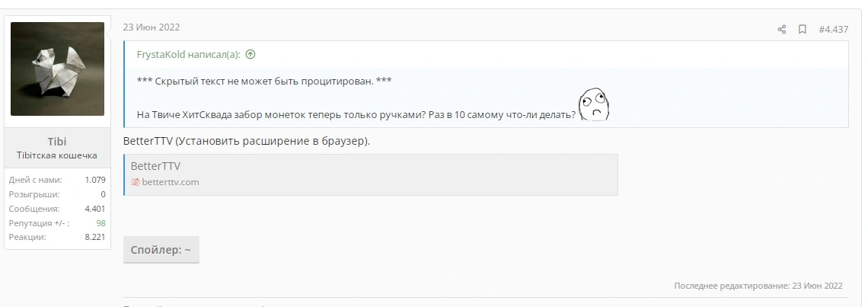Click the share icon for post #4.437
Screen dimensions: 868x307
pos(782,30)
